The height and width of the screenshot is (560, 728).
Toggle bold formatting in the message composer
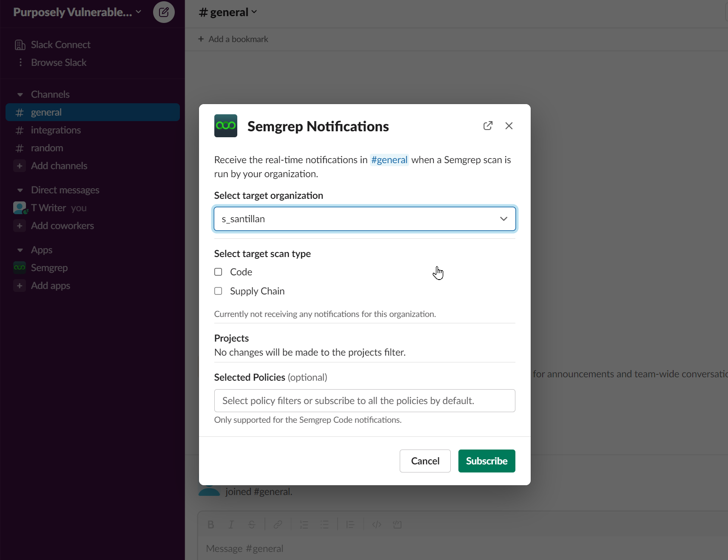pos(210,524)
